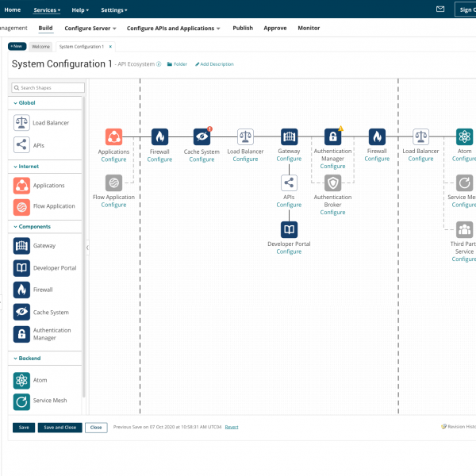Select Load Balancer shape in Global palette
Image resolution: width=476 pixels, height=476 pixels.
tap(21, 123)
